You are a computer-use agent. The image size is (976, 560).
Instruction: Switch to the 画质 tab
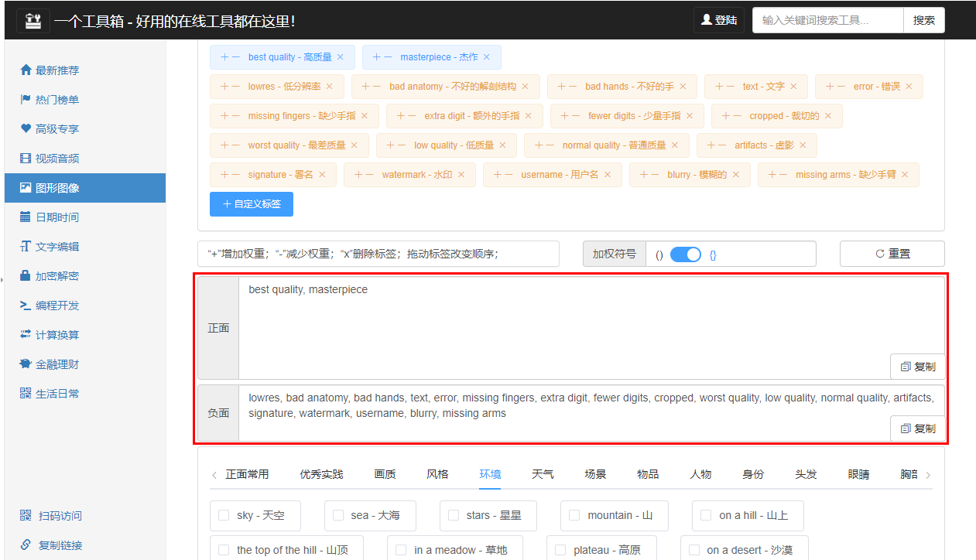click(385, 474)
